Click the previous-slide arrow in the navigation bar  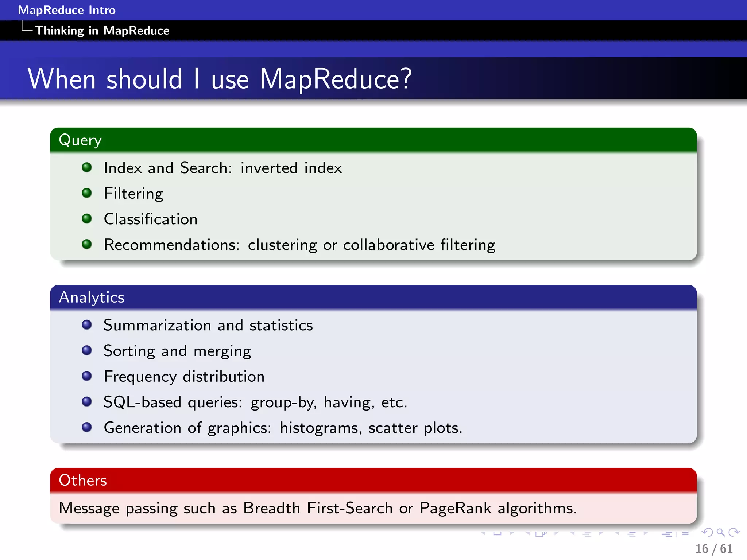point(483,534)
